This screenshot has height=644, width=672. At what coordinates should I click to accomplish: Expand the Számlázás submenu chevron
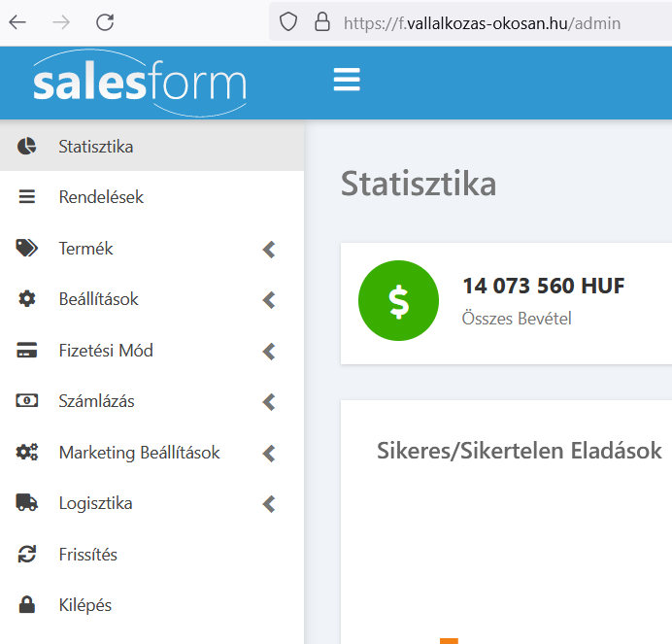point(269,402)
